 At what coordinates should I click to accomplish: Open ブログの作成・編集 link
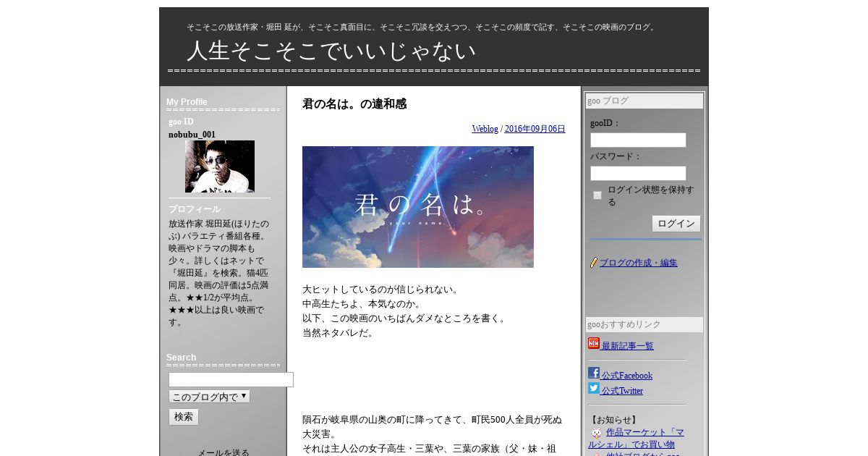point(639,263)
